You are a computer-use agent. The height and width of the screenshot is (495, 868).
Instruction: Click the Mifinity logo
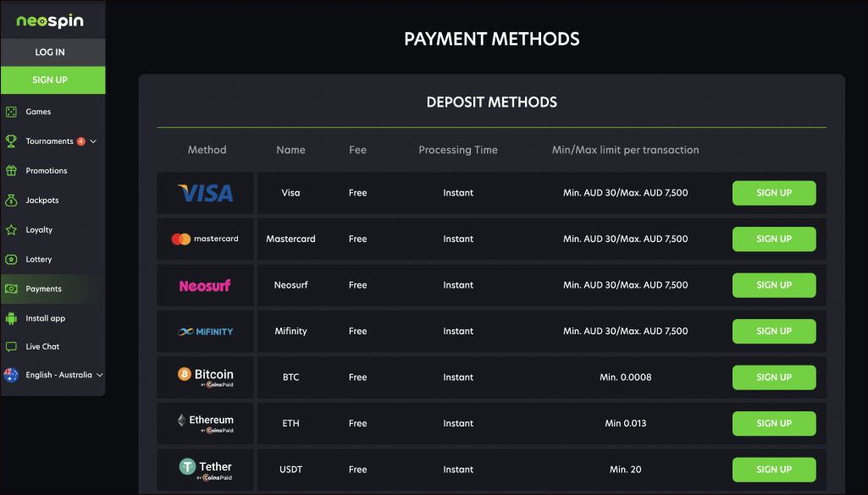pos(206,332)
